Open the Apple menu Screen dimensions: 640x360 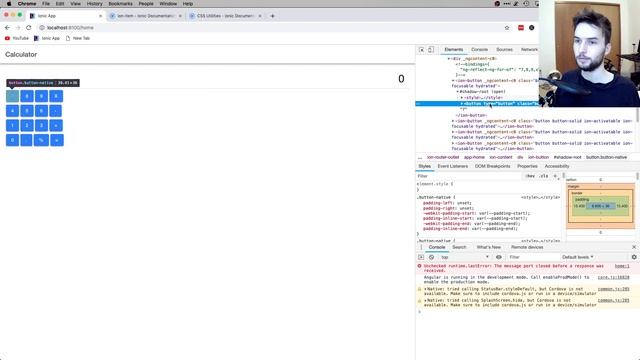(x=9, y=4)
